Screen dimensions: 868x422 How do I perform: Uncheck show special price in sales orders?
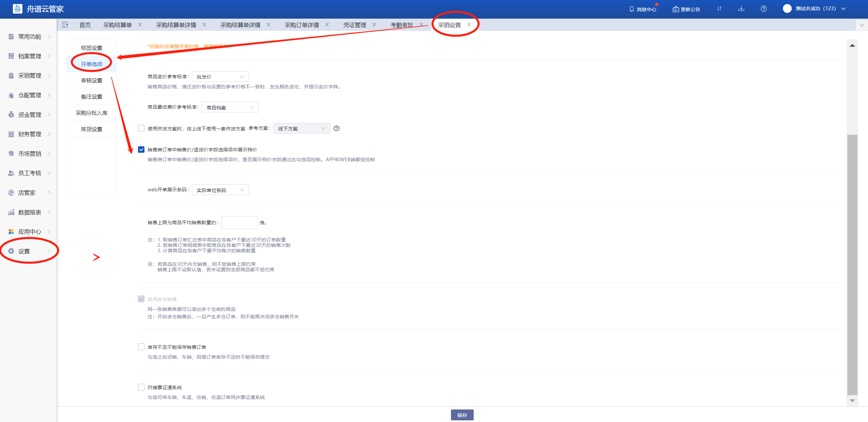141,150
